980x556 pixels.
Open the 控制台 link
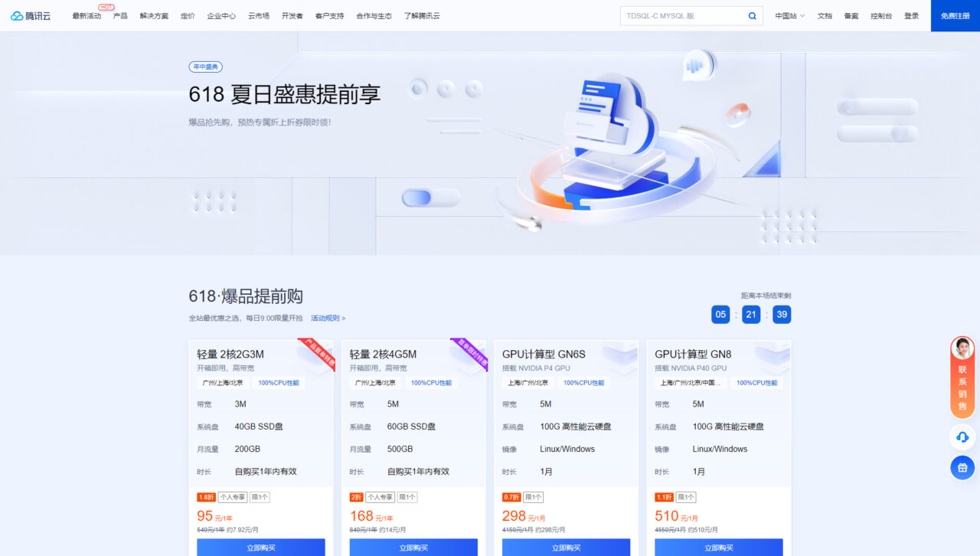[x=880, y=16]
